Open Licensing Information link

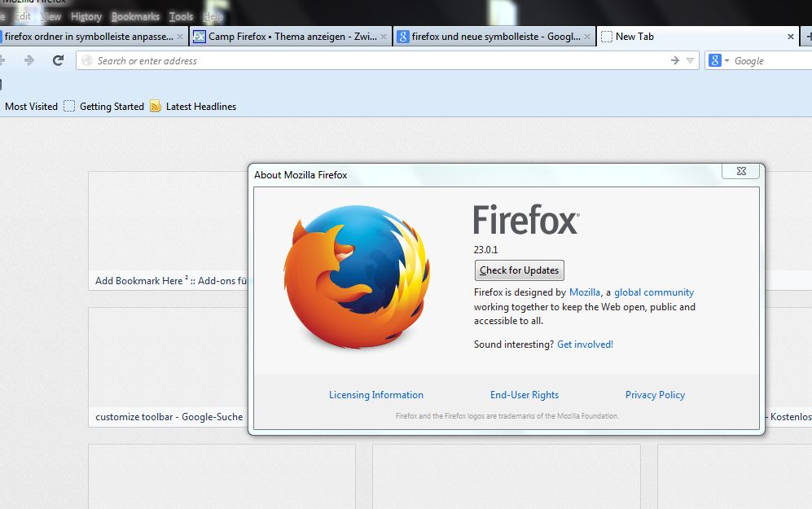[x=376, y=394]
